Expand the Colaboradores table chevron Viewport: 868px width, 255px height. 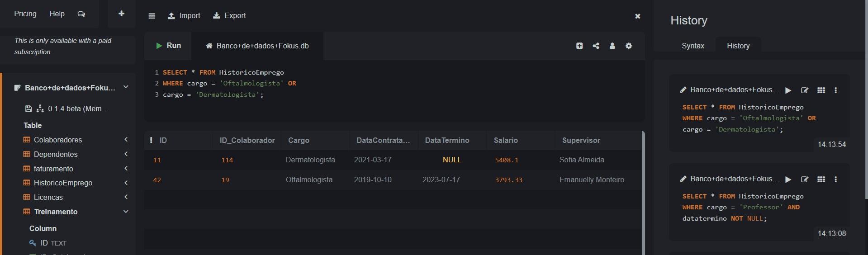pyautogui.click(x=126, y=140)
